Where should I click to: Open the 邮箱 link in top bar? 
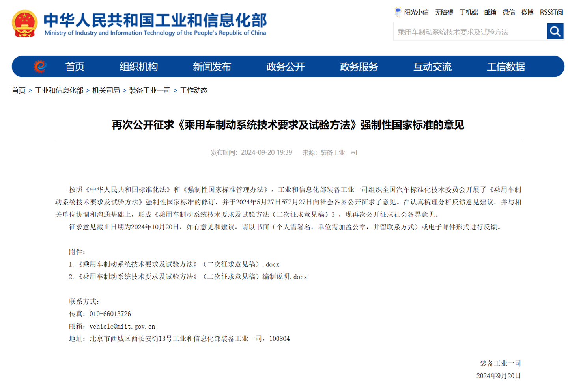tap(490, 12)
